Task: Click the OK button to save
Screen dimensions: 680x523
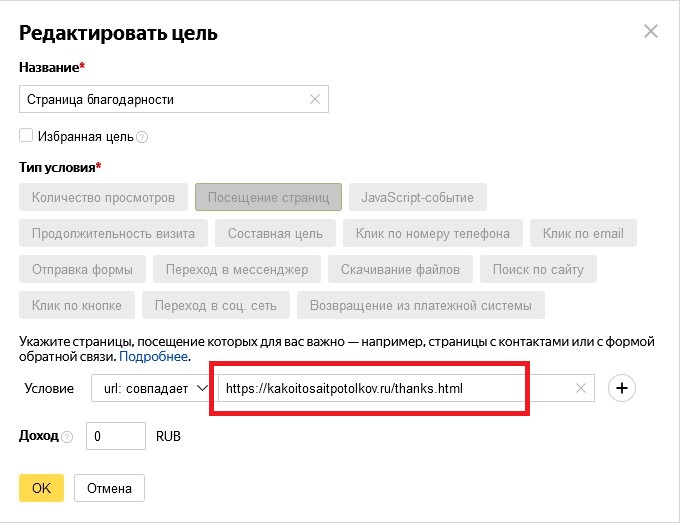Action: (x=41, y=488)
